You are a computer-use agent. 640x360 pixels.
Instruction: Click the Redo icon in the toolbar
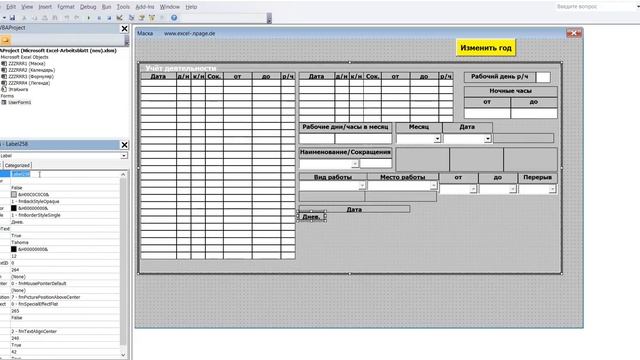[77, 18]
